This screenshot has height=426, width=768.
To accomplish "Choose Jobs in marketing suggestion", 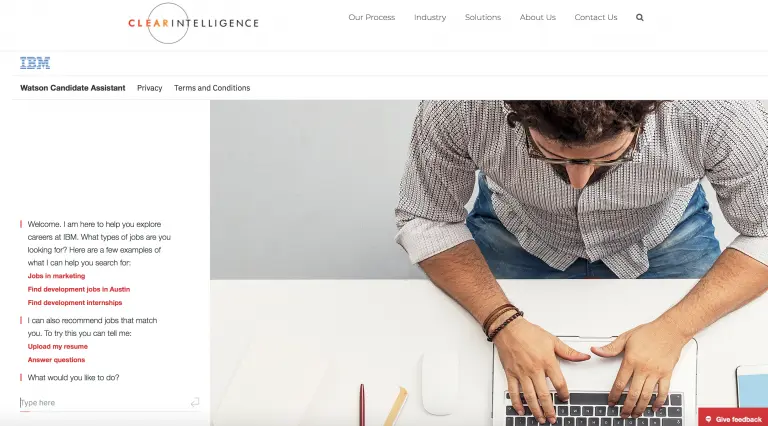I will click(56, 276).
